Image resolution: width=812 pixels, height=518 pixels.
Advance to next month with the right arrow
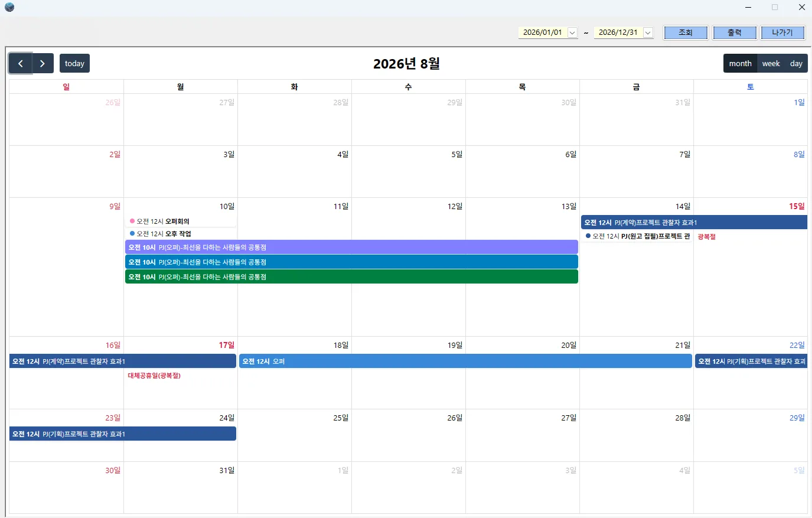click(x=43, y=63)
